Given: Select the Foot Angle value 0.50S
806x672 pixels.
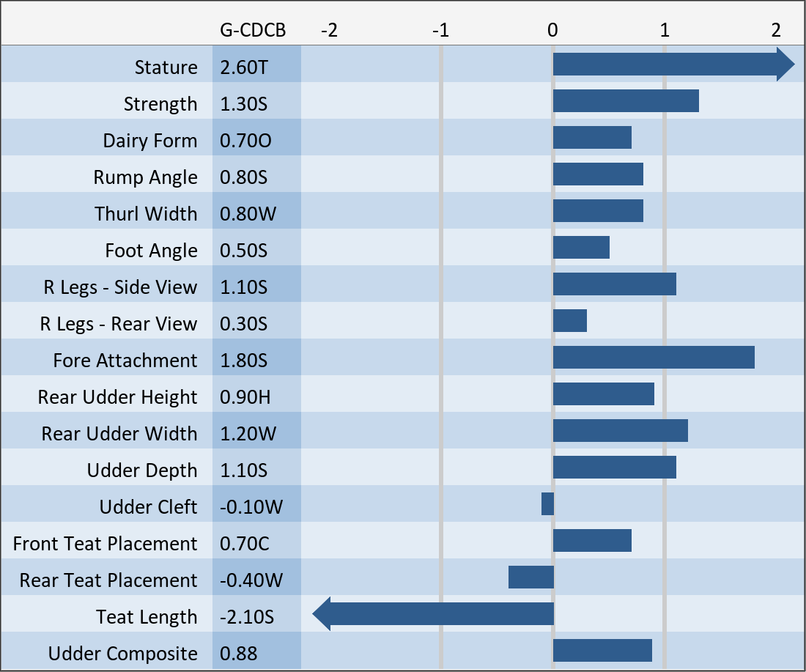Looking at the screenshot, I should [244, 251].
